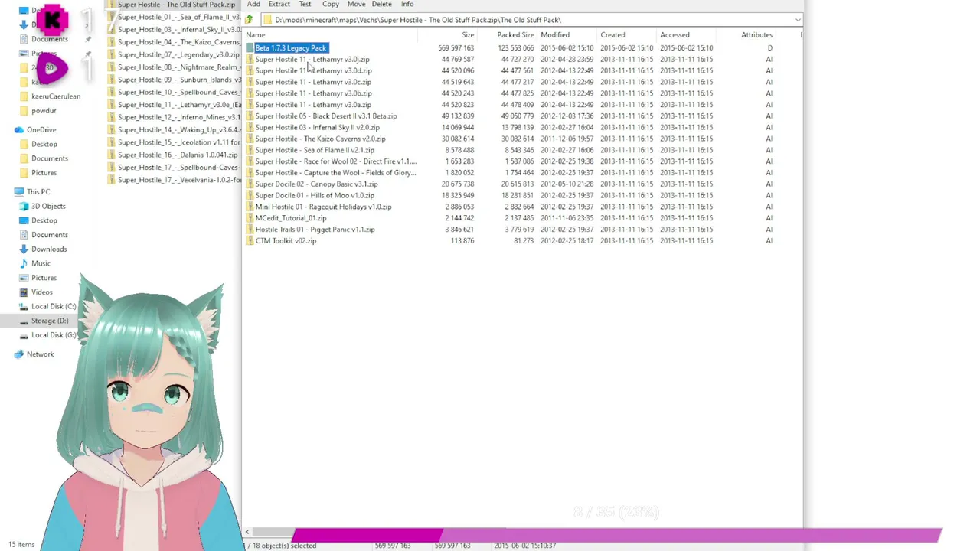Click the Videos film icon in sidebar
The width and height of the screenshot is (980, 551).
(x=24, y=292)
